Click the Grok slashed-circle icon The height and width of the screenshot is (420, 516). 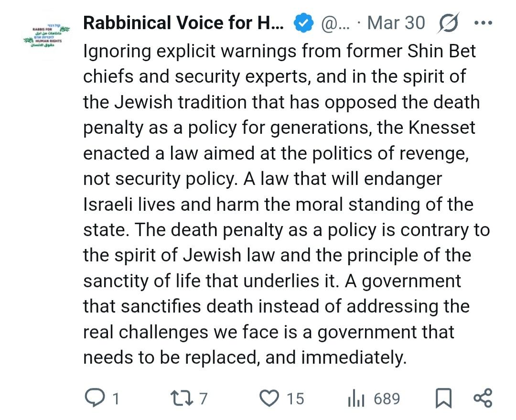[x=448, y=23]
